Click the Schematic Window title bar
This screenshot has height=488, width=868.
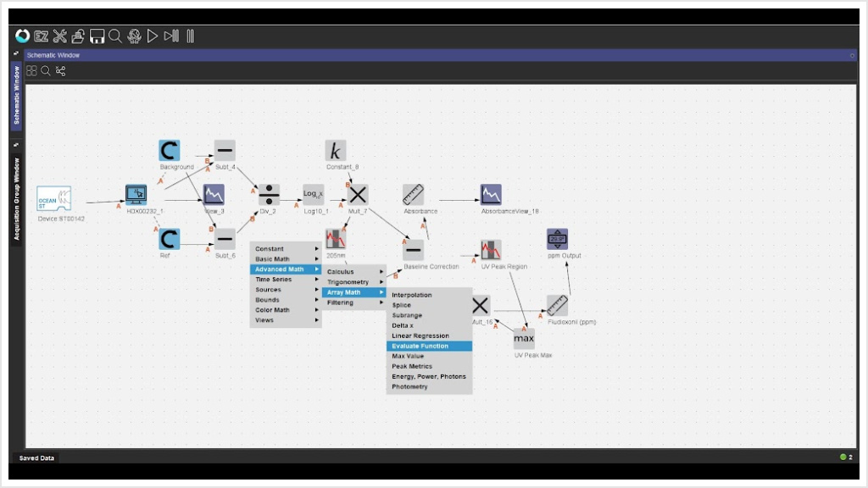pyautogui.click(x=441, y=55)
